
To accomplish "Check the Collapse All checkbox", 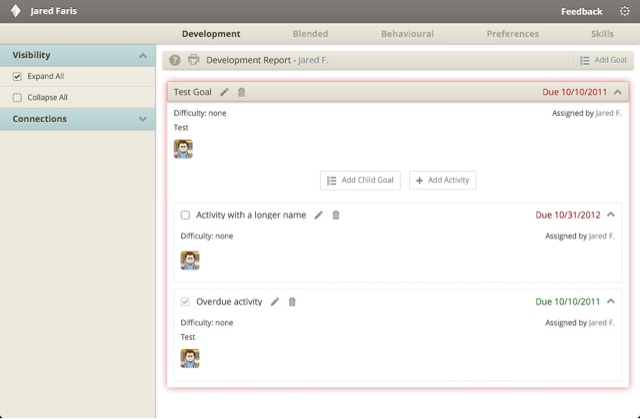I will tap(17, 98).
